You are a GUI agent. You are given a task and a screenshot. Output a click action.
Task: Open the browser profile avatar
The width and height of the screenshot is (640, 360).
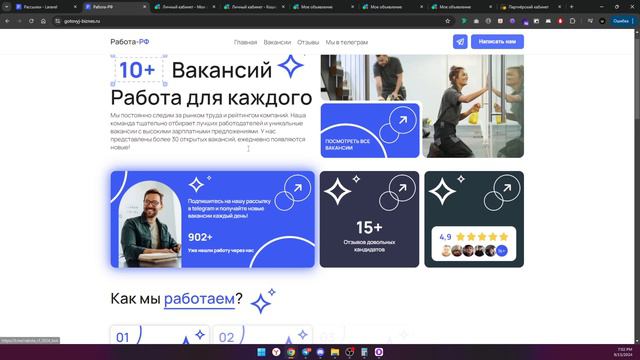[x=602, y=21]
